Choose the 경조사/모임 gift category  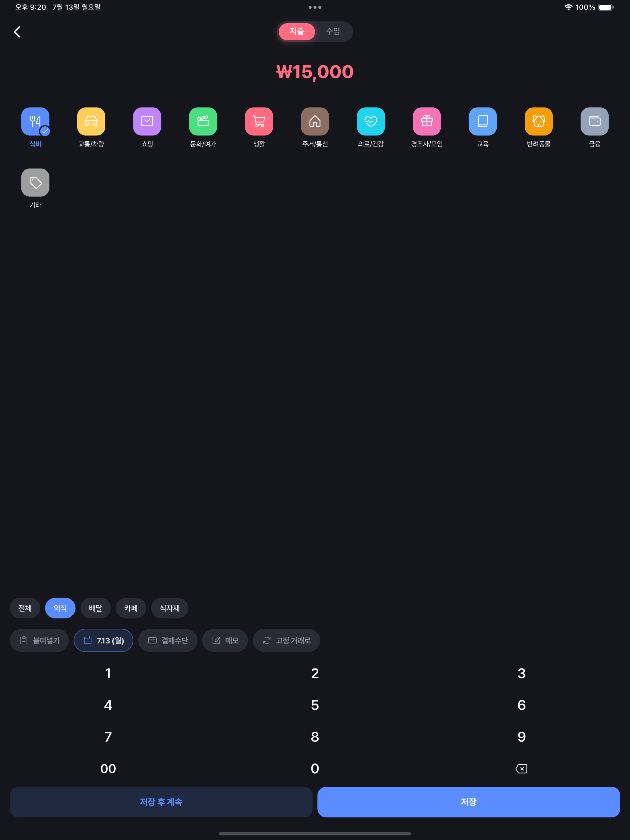click(x=427, y=121)
